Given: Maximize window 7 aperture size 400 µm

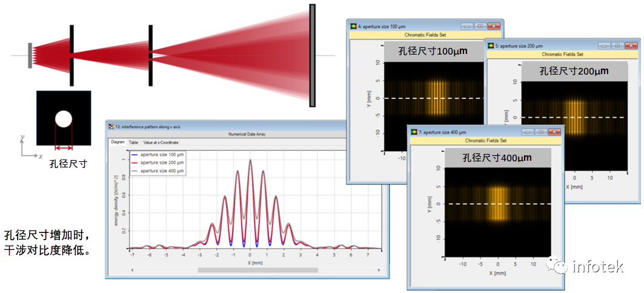Looking at the screenshot, I should [x=540, y=132].
